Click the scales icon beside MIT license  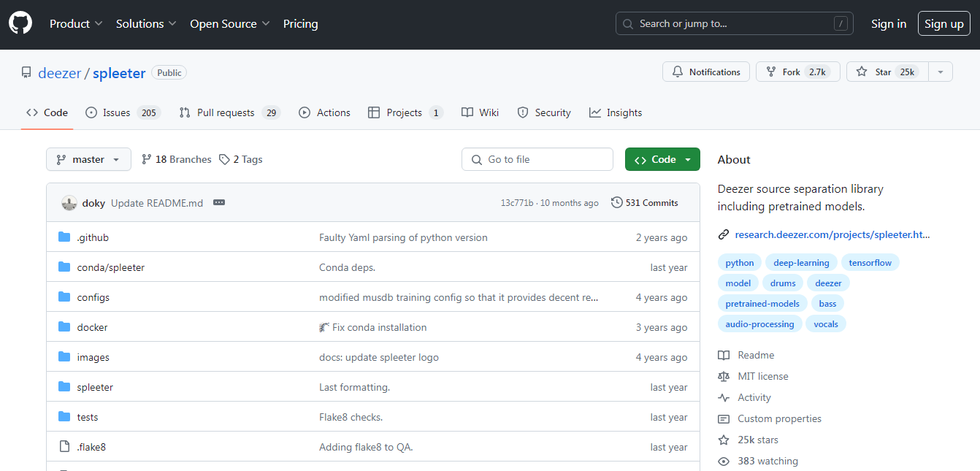pos(724,376)
